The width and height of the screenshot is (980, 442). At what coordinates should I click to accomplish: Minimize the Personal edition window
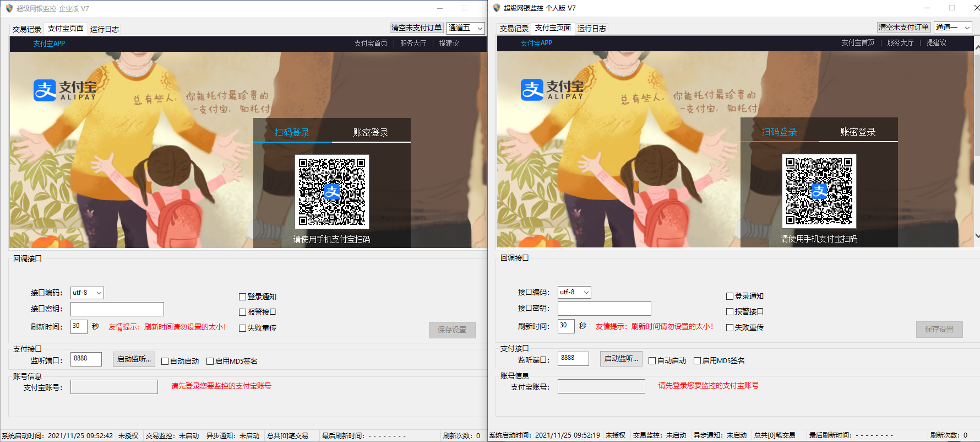point(927,8)
